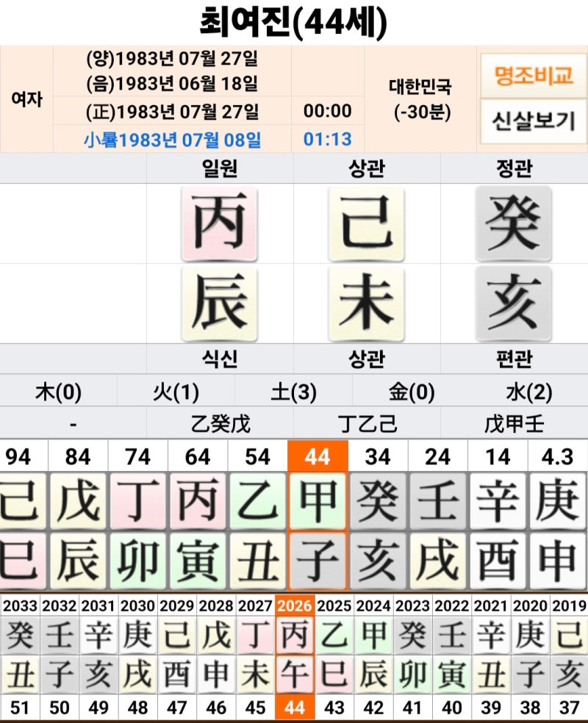Choose the age 4.3 major luck header
The width and height of the screenshot is (588, 723).
[x=558, y=456]
